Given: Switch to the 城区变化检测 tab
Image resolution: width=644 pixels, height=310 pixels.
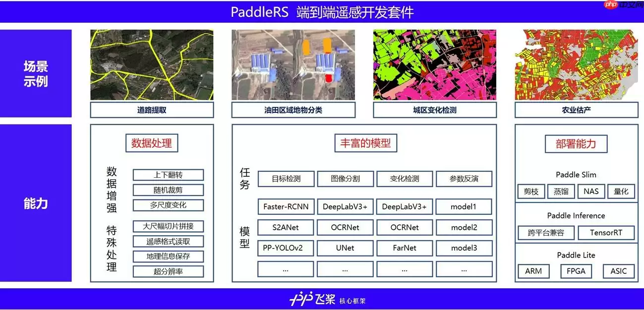Looking at the screenshot, I should click(435, 109).
